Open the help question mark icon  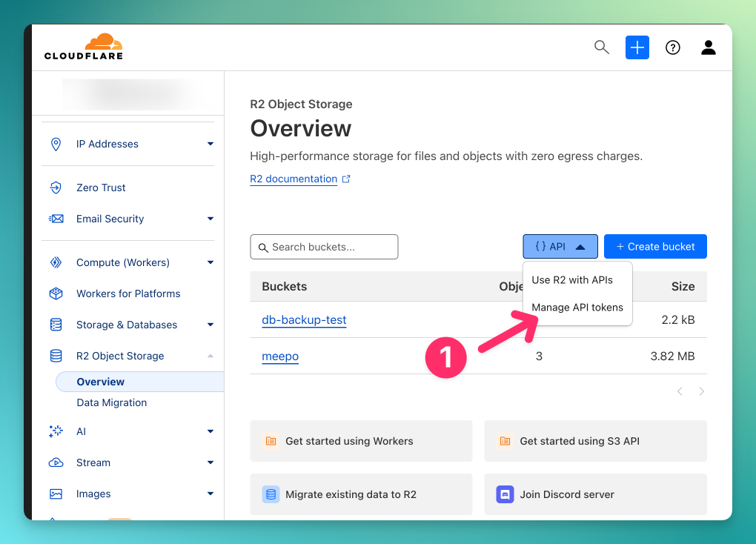pyautogui.click(x=672, y=47)
